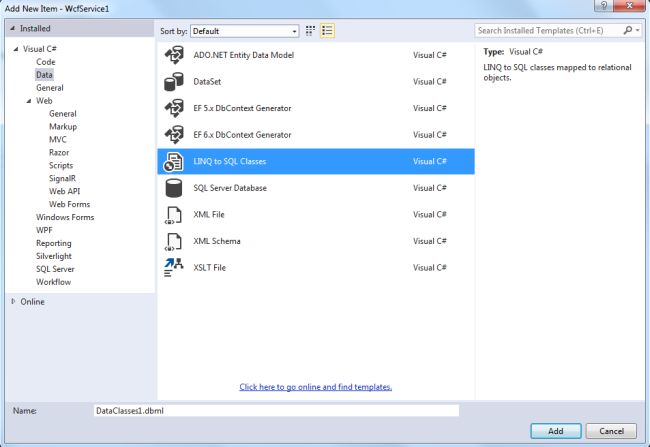Image resolution: width=650 pixels, height=447 pixels.
Task: Select Code category in tree
Action: point(46,62)
